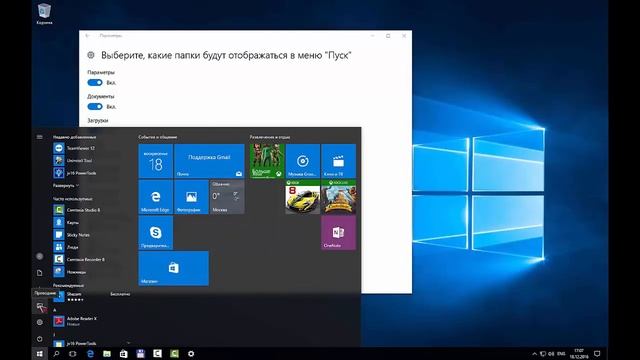This screenshot has width=640, height=360.
Task: Expand jv16 PowerTools folder under letter J
Action: click(128, 343)
